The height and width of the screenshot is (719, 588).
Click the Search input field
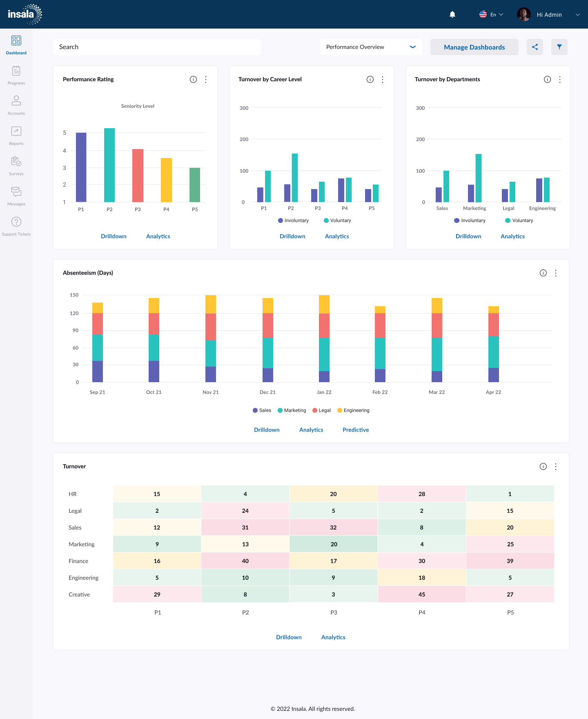(x=157, y=47)
